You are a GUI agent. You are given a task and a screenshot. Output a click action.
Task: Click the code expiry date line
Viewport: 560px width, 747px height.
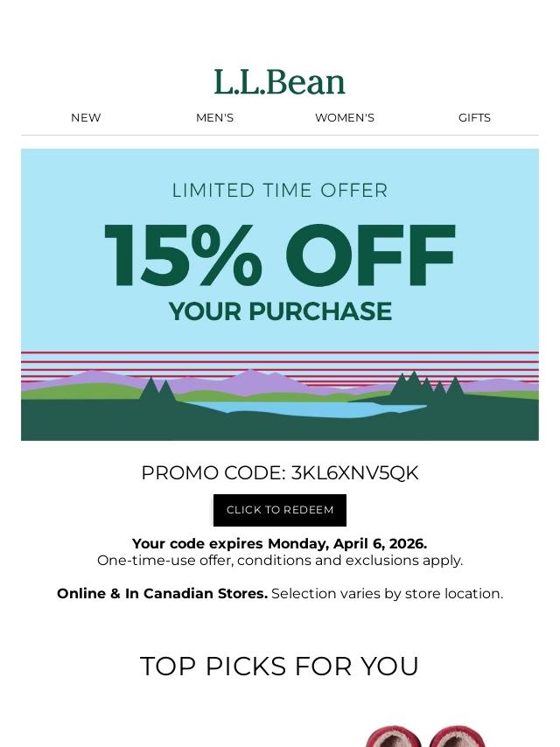pos(280,543)
